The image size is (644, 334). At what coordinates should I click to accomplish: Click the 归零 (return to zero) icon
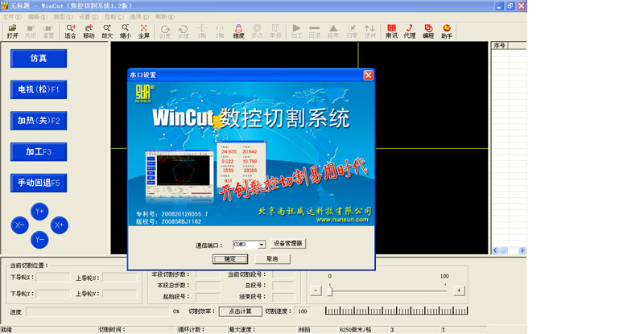[x=352, y=31]
